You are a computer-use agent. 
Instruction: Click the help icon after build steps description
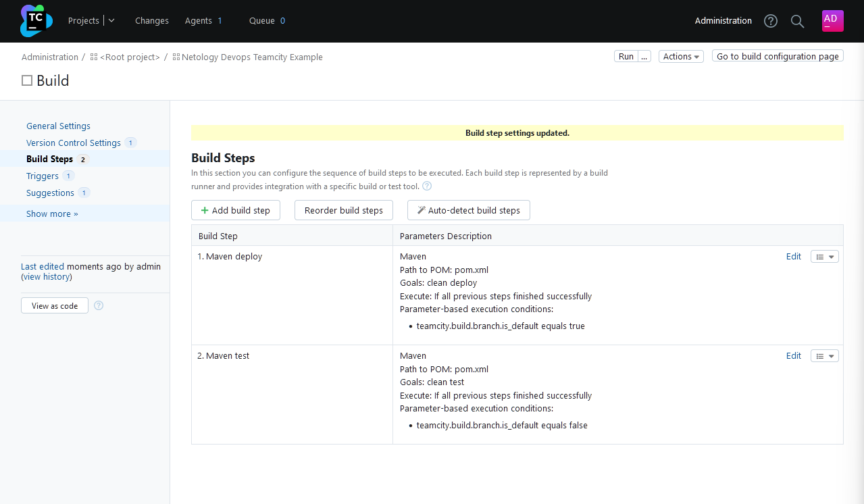click(426, 186)
